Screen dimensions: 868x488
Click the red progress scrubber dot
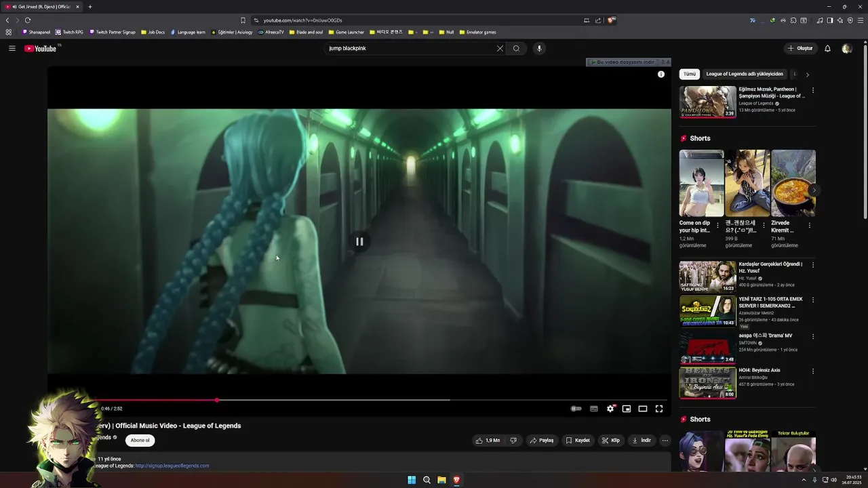217,400
